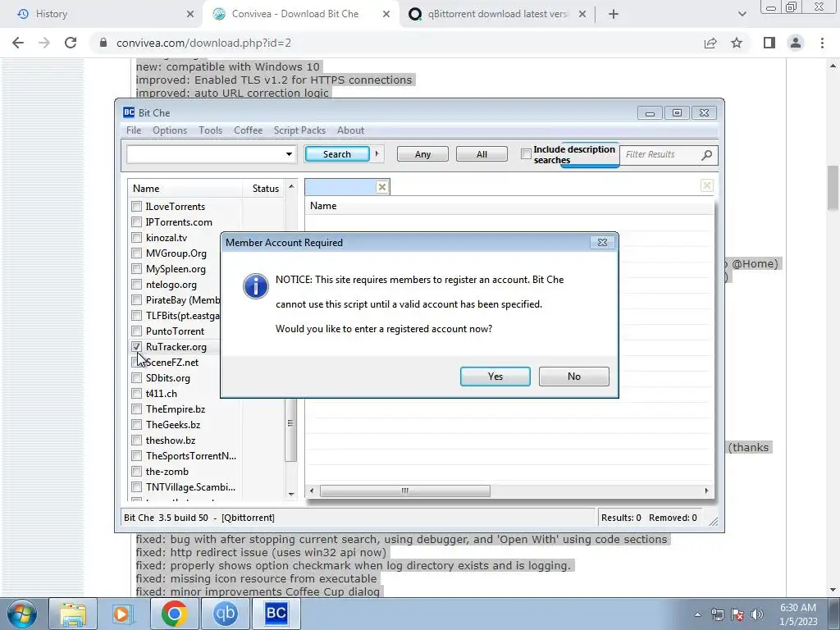Viewport: 840px width, 630px height.
Task: Check the MySpleen.org checkbox
Action: (137, 268)
